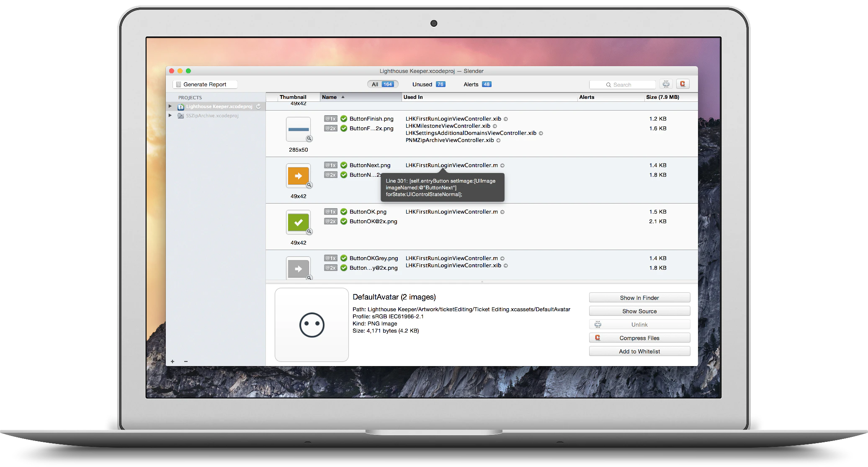The width and height of the screenshot is (868, 467).
Task: Click the Generate Report button
Action: coord(205,85)
